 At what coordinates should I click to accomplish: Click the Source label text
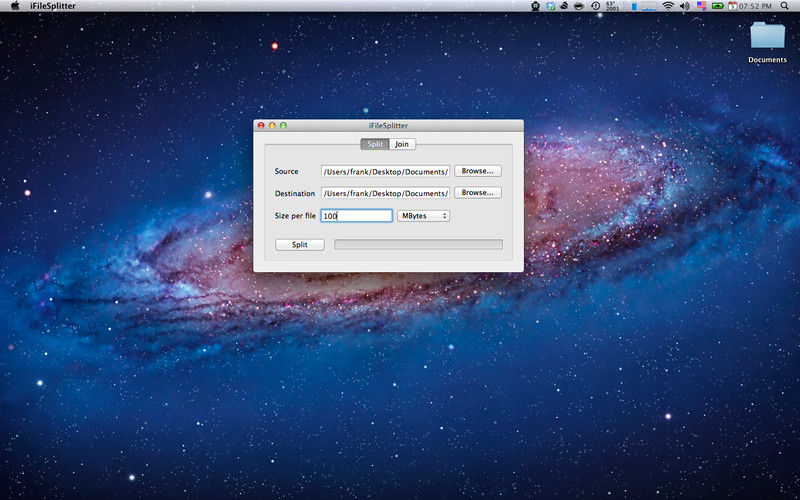click(x=286, y=171)
